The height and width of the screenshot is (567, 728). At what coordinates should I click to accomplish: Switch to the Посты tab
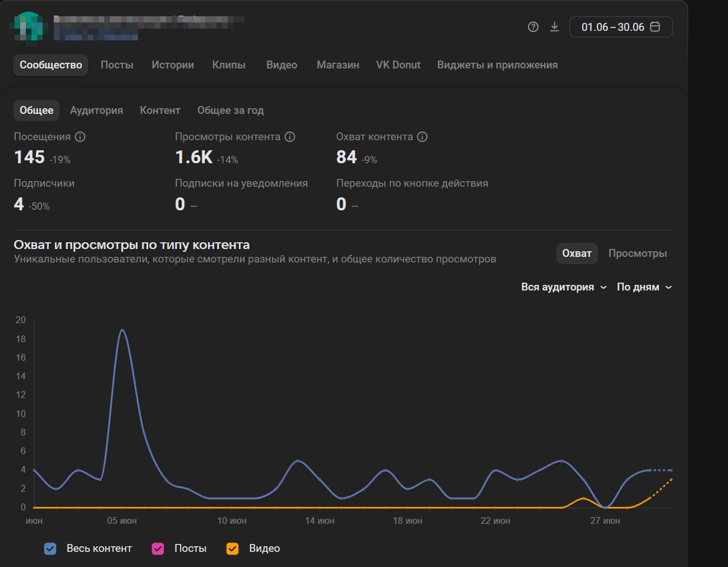pyautogui.click(x=117, y=65)
